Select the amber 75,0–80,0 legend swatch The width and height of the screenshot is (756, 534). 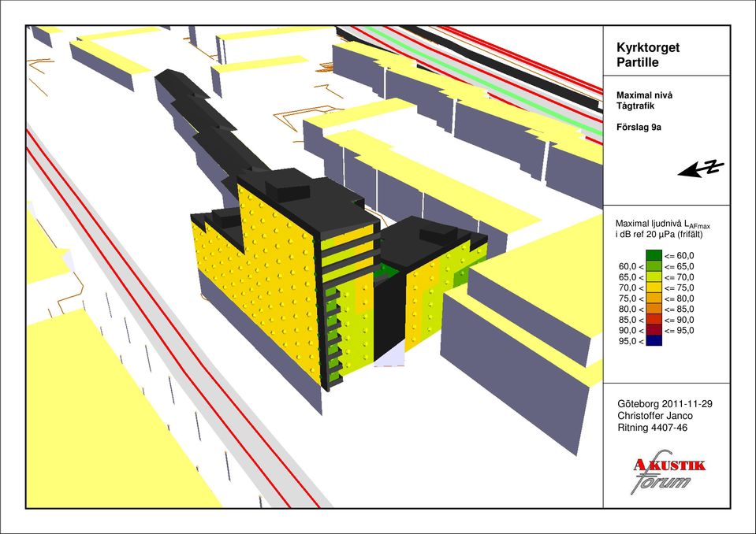(654, 298)
